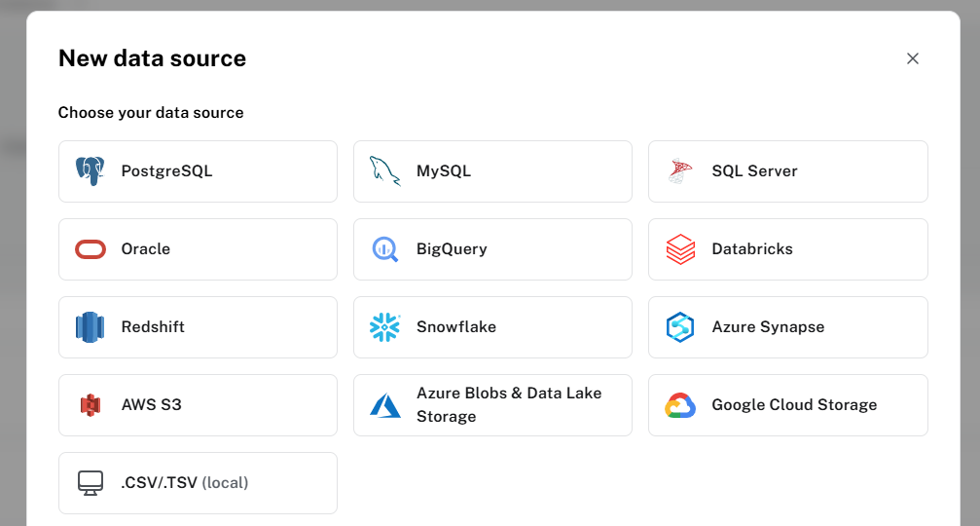Viewport: 980px width, 526px height.
Task: Click the red Oracle oval icon
Action: [91, 249]
